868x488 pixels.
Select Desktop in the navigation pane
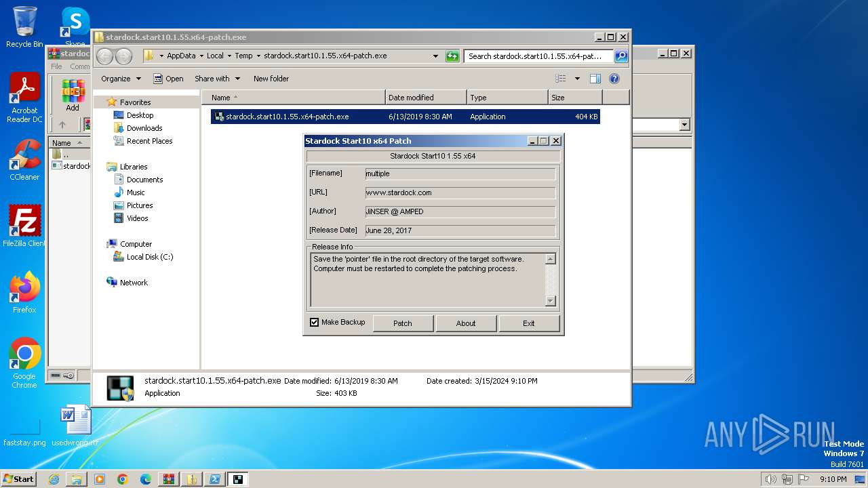pyautogui.click(x=140, y=115)
